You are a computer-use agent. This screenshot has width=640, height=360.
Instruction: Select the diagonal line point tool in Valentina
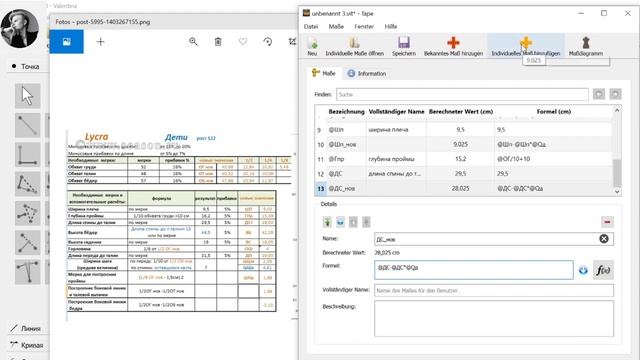(27, 125)
